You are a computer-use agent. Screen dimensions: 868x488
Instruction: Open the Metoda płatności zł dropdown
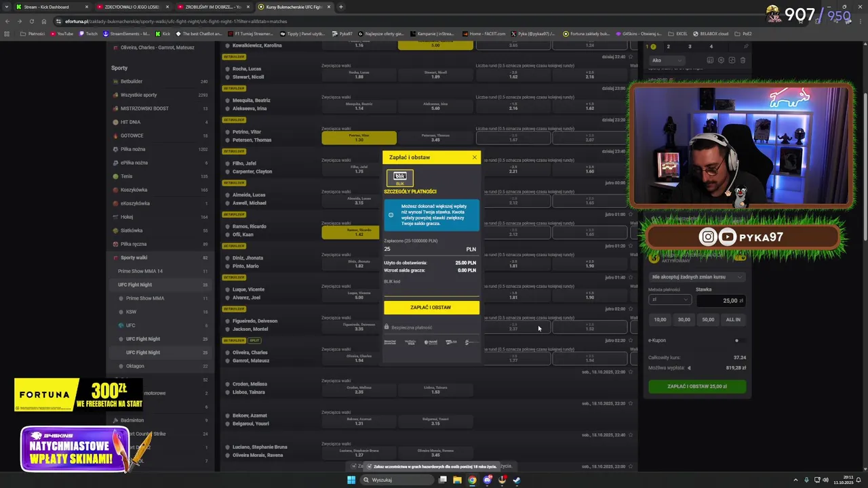(x=670, y=300)
